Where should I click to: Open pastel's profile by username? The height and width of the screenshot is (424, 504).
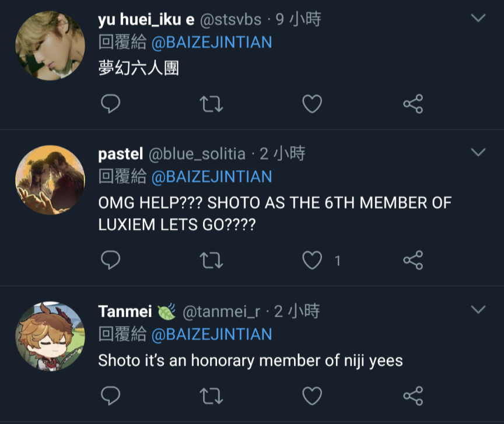pyautogui.click(x=121, y=153)
